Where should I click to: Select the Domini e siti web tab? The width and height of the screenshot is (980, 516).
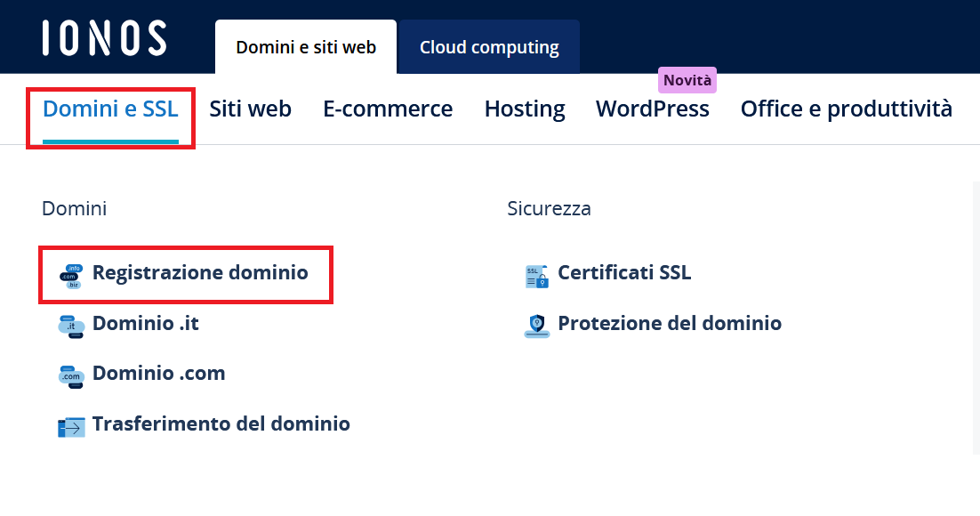[306, 47]
